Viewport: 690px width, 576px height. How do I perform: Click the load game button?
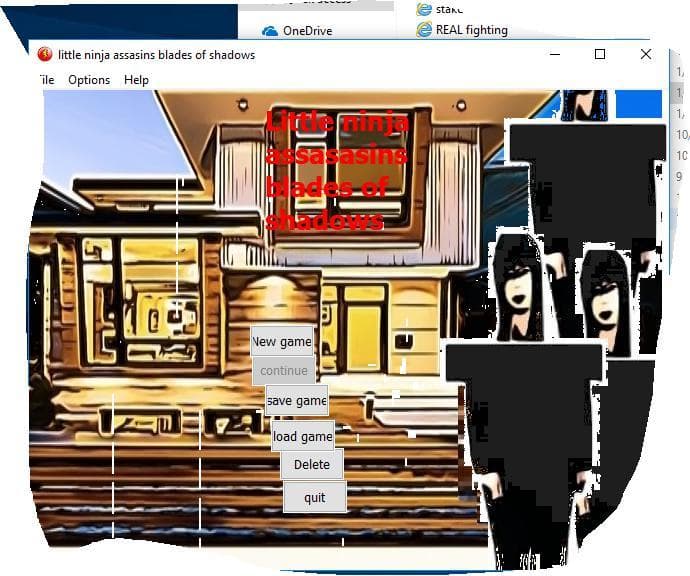pos(303,436)
